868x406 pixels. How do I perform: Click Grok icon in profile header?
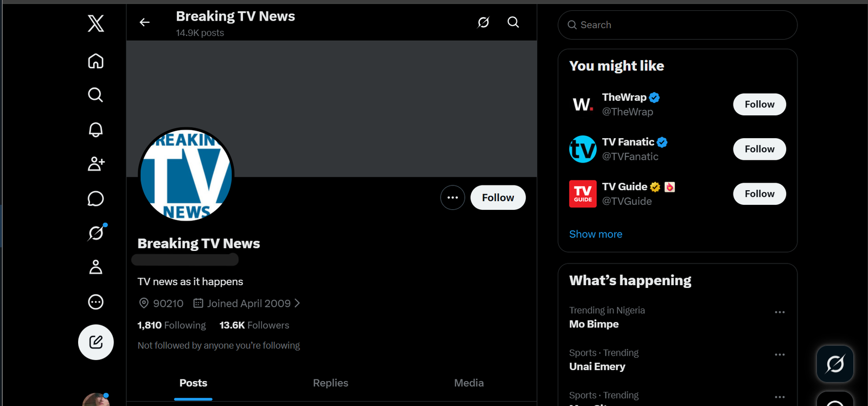click(483, 22)
